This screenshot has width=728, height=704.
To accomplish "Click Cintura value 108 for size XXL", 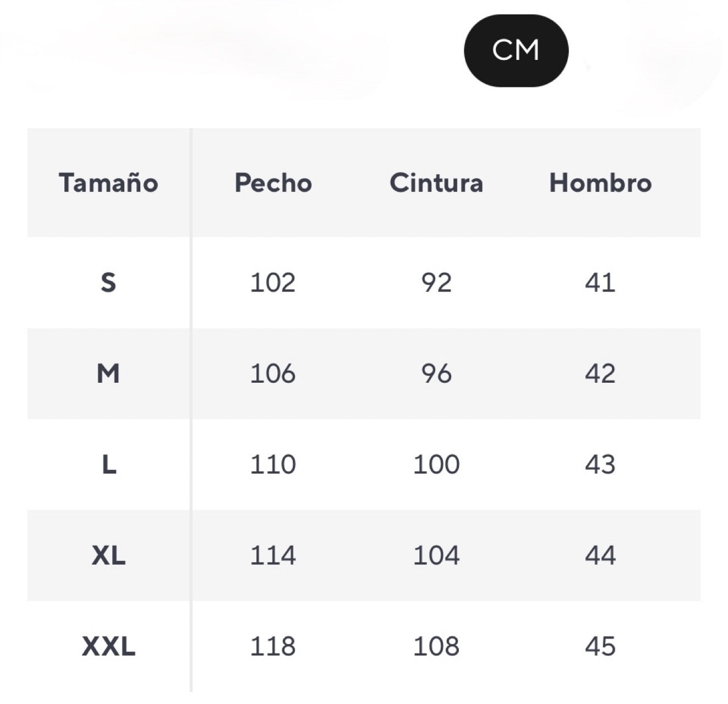I will coord(436,646).
